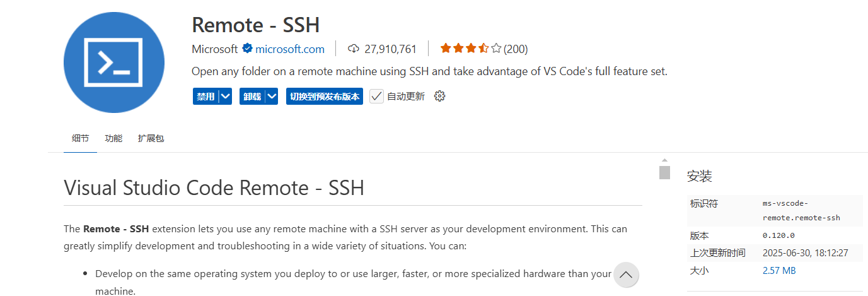
Task: Click the 2.57 MB size link
Action: pyautogui.click(x=779, y=271)
